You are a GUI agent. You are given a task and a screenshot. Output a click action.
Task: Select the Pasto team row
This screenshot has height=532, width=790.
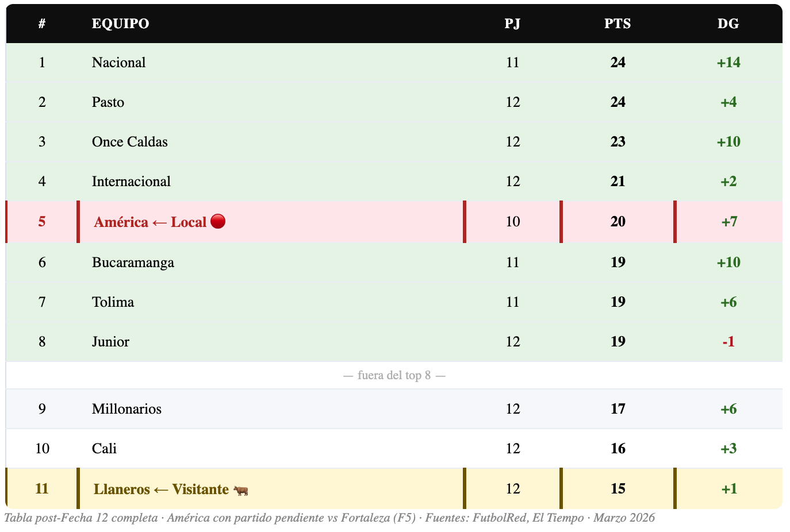pos(108,102)
